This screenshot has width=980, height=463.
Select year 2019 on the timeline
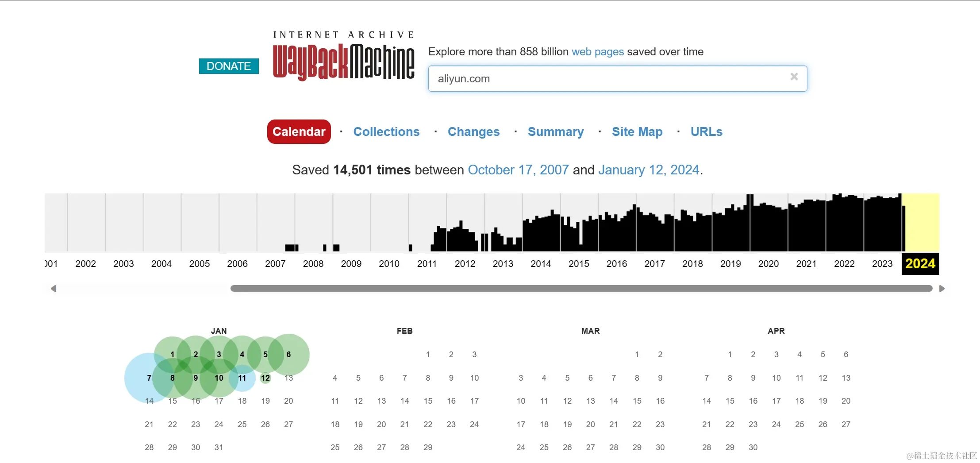point(730,264)
